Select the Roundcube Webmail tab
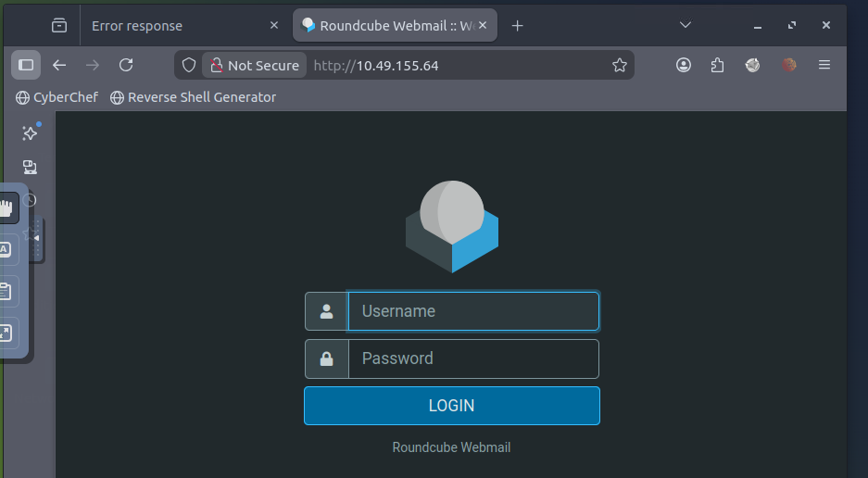The width and height of the screenshot is (868, 478). click(x=395, y=26)
